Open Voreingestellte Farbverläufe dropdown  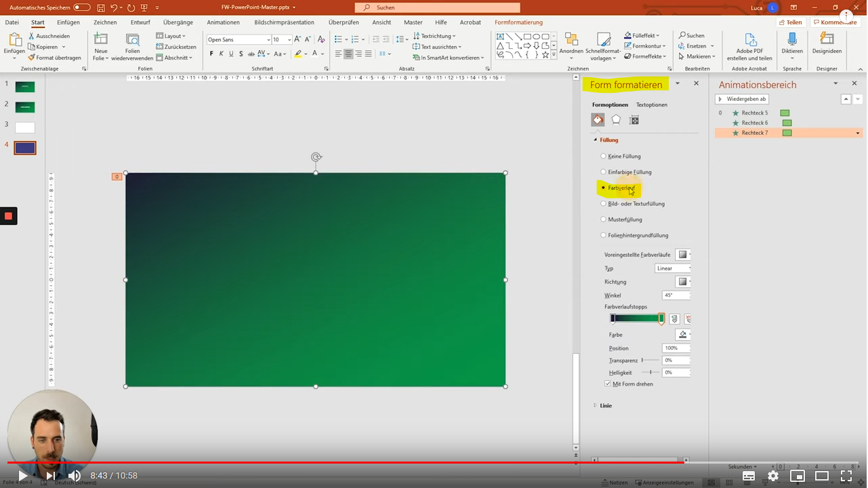point(684,255)
